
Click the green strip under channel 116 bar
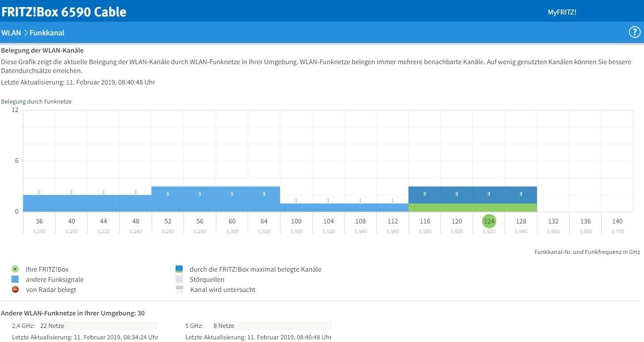coord(425,208)
